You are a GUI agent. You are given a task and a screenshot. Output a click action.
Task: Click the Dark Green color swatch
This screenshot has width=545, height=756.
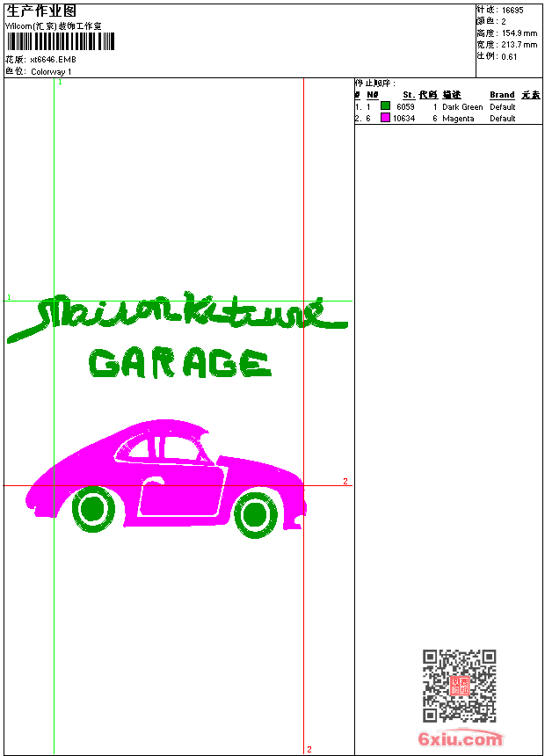coord(385,106)
